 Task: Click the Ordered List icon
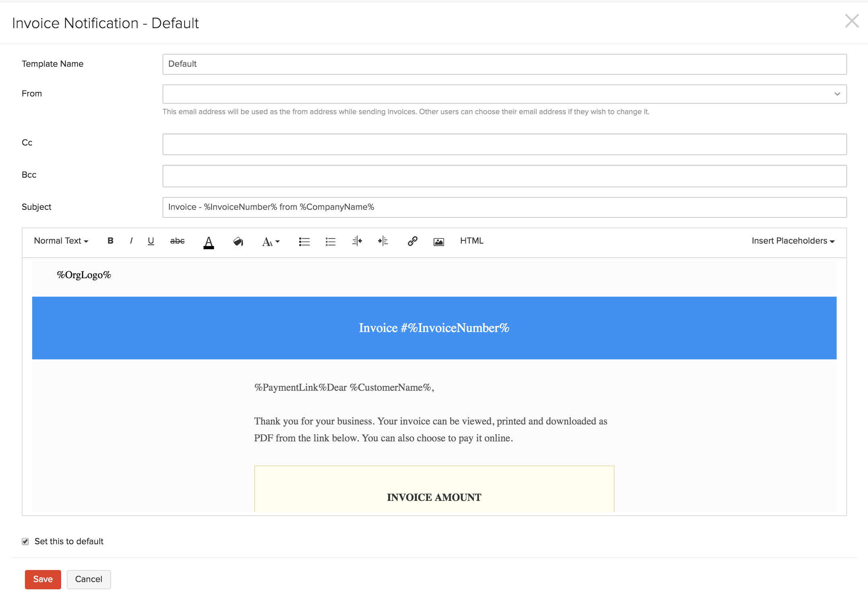pyautogui.click(x=329, y=241)
